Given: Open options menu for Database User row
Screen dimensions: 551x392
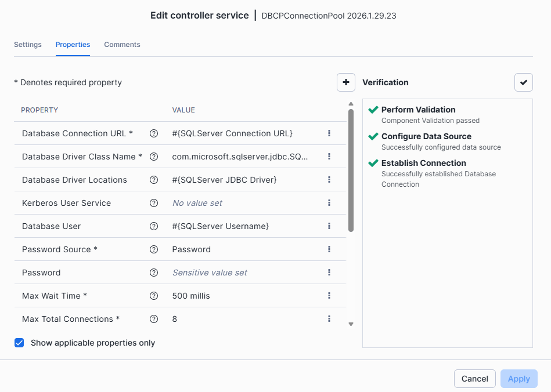Looking at the screenshot, I should point(329,226).
